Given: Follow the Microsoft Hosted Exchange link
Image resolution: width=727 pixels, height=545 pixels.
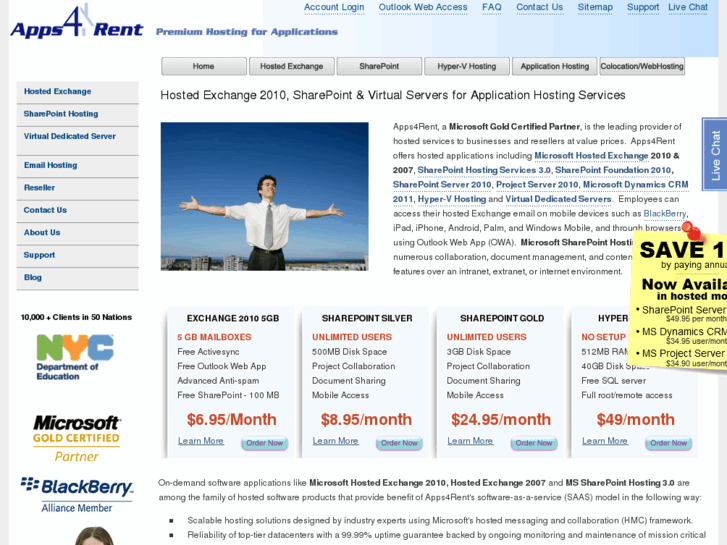Looking at the screenshot, I should [x=591, y=156].
